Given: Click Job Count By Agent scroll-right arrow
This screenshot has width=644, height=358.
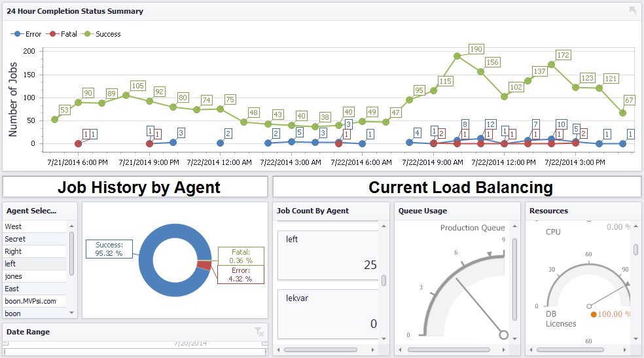Looking at the screenshot, I should 372,349.
